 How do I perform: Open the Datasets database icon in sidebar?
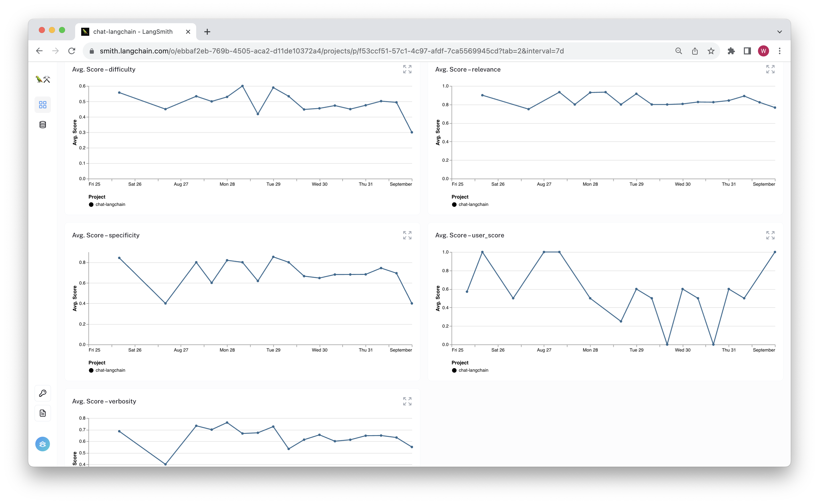43,125
